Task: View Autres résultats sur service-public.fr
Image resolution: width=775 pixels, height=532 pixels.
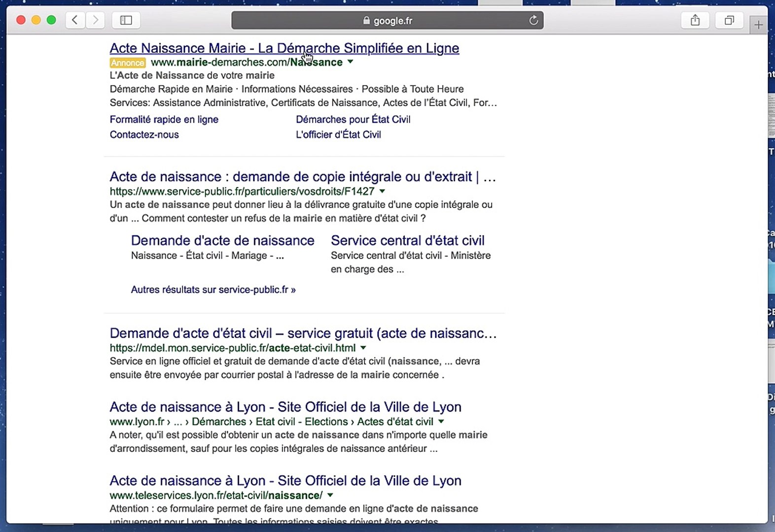Action: tap(213, 290)
